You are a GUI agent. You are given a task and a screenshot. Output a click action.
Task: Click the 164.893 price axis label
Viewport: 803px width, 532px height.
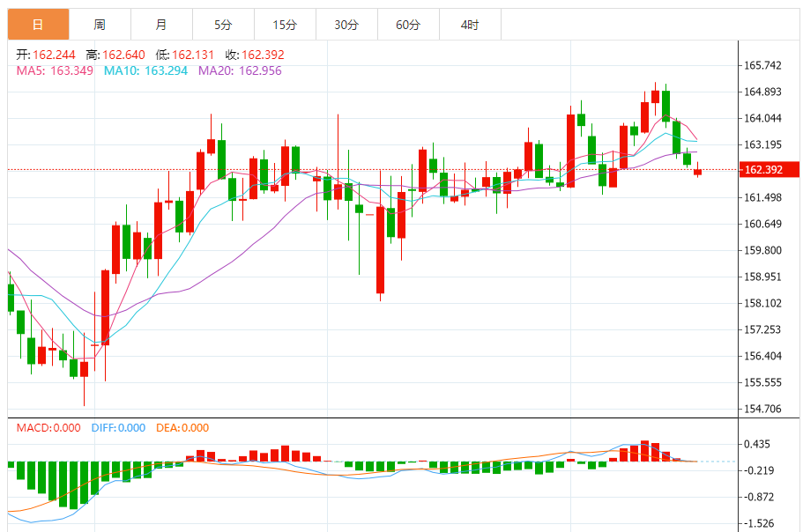coord(762,92)
